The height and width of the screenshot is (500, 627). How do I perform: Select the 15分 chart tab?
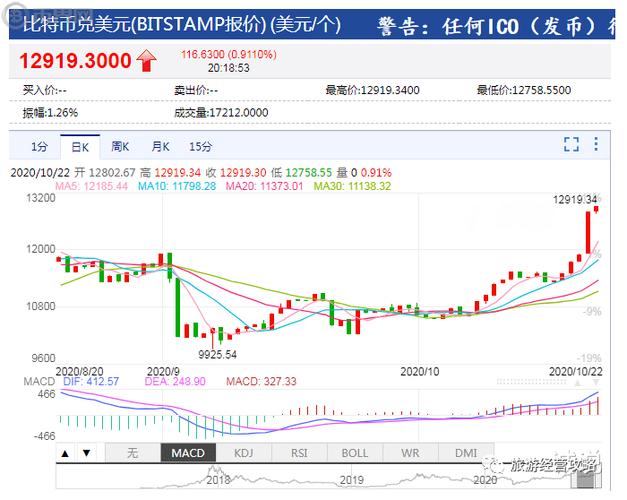pyautogui.click(x=200, y=147)
